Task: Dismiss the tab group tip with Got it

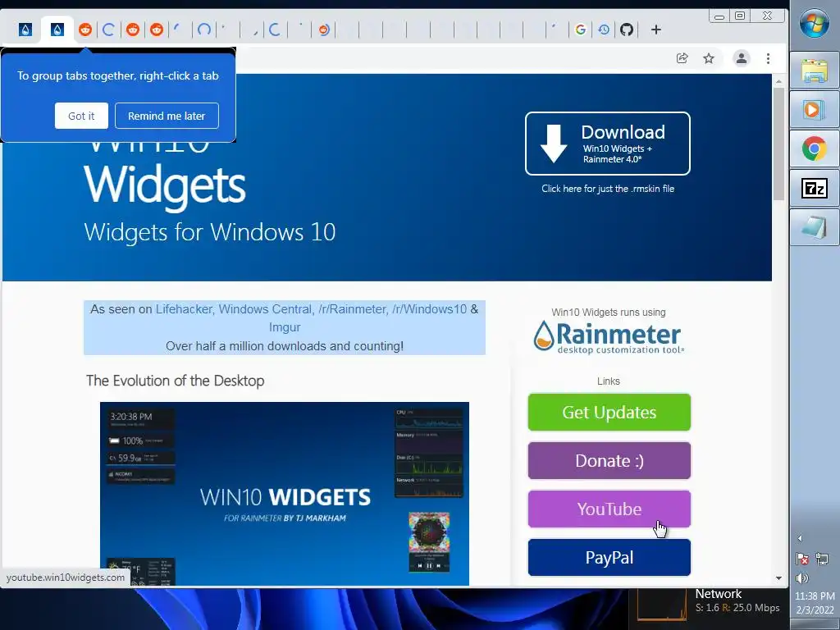Action: [x=81, y=116]
